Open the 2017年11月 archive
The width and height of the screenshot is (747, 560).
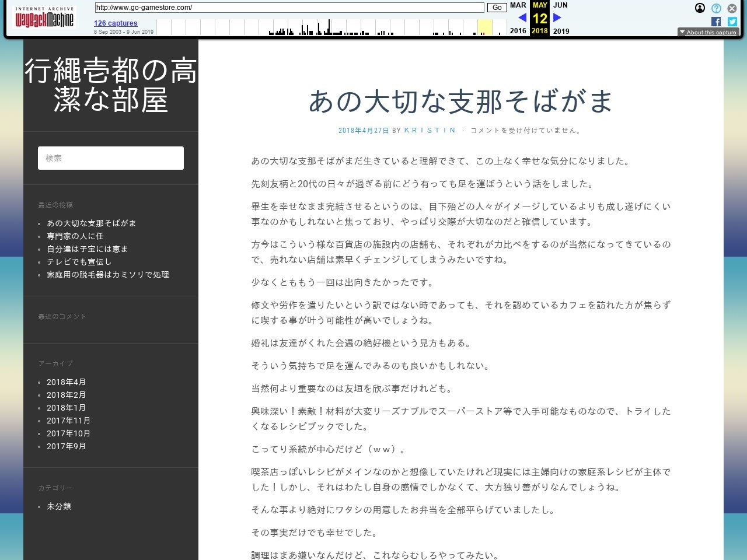point(68,421)
